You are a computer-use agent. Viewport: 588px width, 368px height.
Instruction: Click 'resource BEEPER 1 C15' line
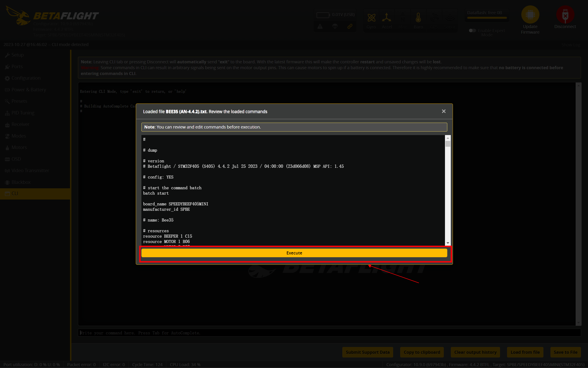click(167, 236)
